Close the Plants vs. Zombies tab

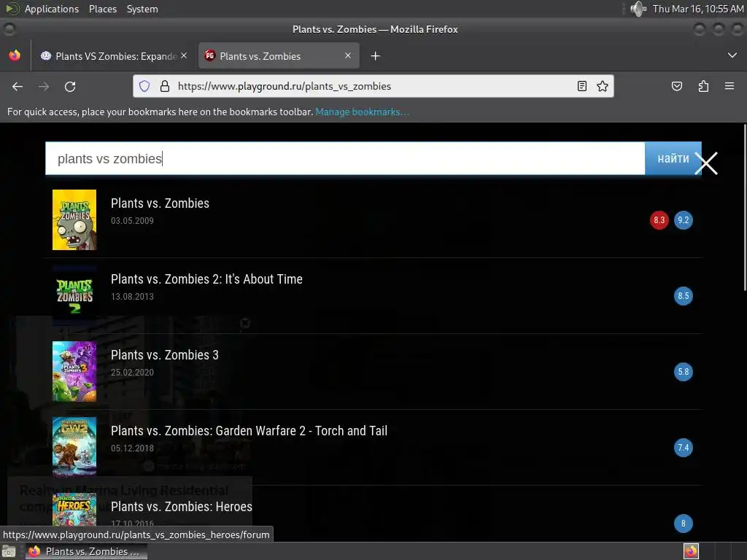tap(348, 55)
